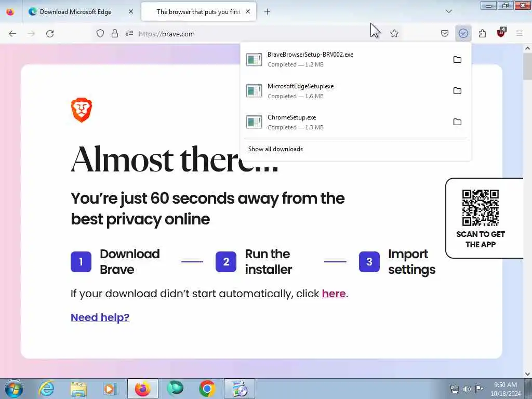
Task: Close the Brave browser tab
Action: (x=248, y=12)
